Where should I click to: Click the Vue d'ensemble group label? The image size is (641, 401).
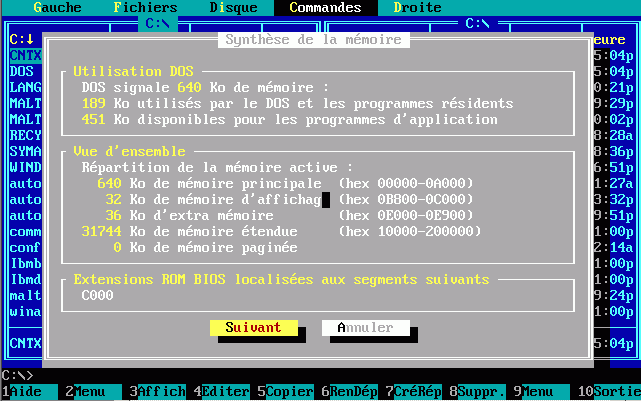(129, 151)
